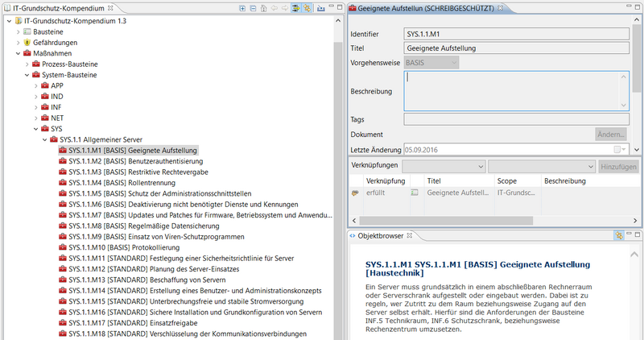Click the yellow shield icon of Gefährdungen
This screenshot has width=644, height=340.
pos(27,43)
